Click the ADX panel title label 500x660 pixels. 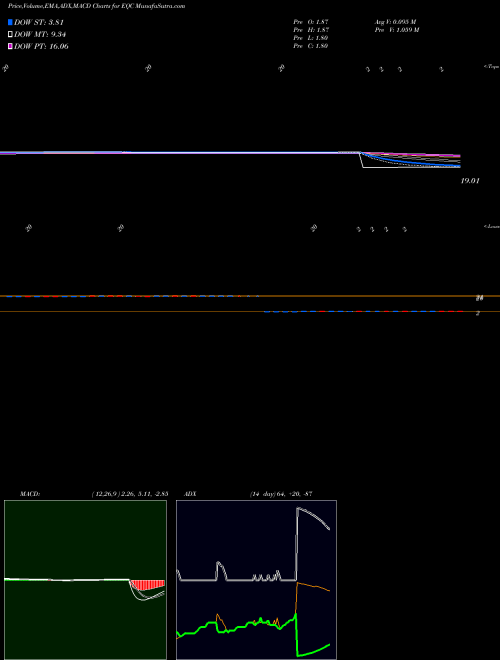[190, 494]
